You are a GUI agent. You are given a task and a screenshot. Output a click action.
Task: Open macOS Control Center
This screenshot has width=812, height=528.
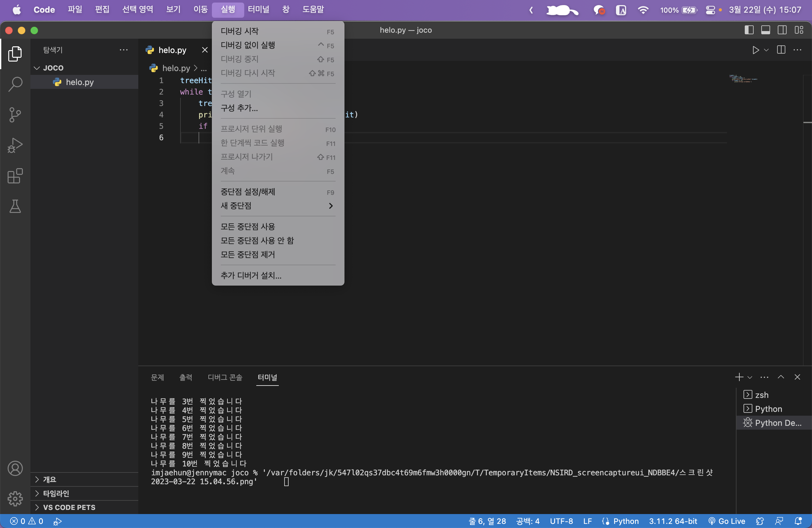click(710, 10)
